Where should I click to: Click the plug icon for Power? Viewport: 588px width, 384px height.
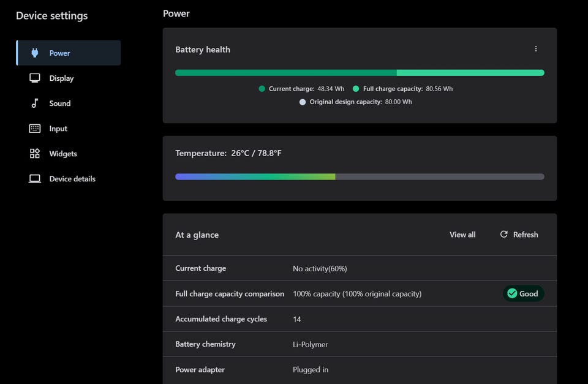pyautogui.click(x=35, y=53)
